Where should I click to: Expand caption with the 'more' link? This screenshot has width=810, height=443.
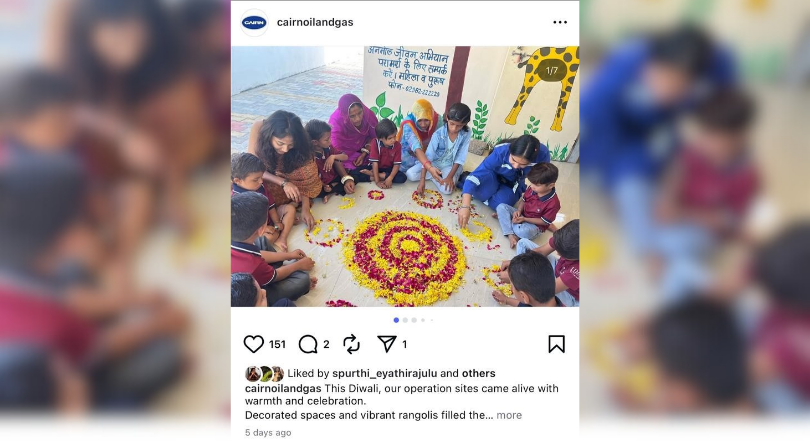click(x=509, y=415)
